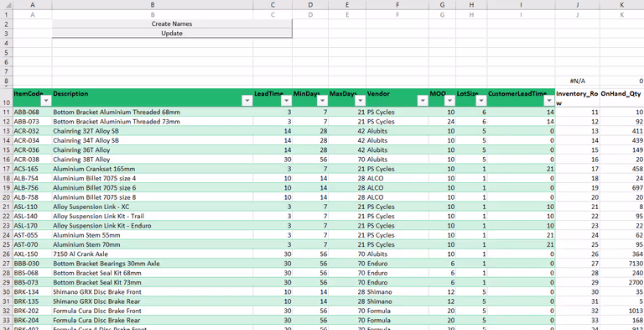Click vendor Shimano in row 30
The width and height of the screenshot is (644, 330).
point(397,291)
